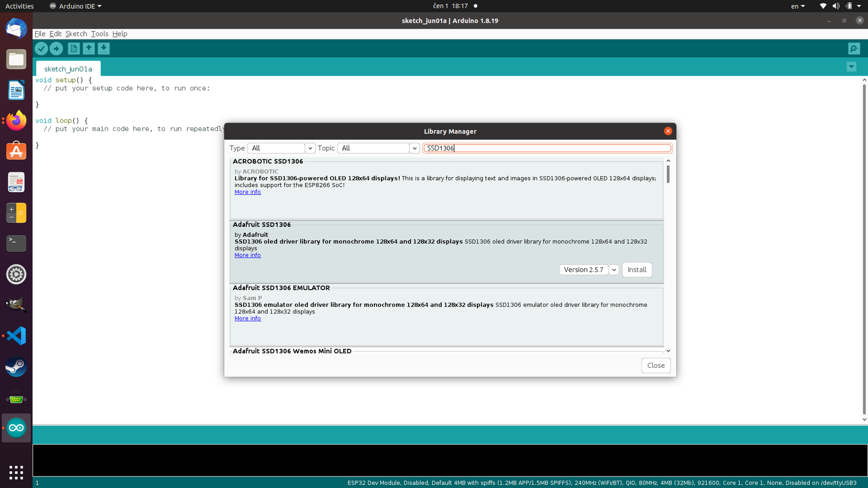Open Firefox browser from the dock

pos(16,121)
